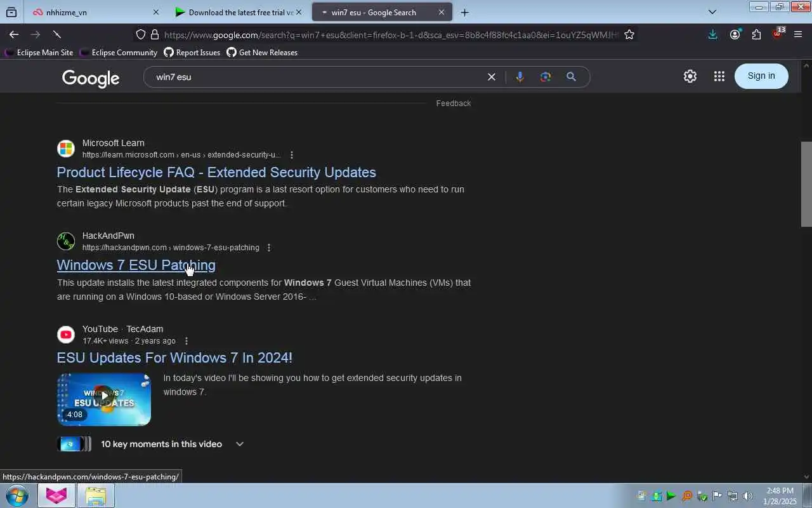The width and height of the screenshot is (812, 508).
Task: Open the Get New Releases bookmark
Action: (x=262, y=53)
